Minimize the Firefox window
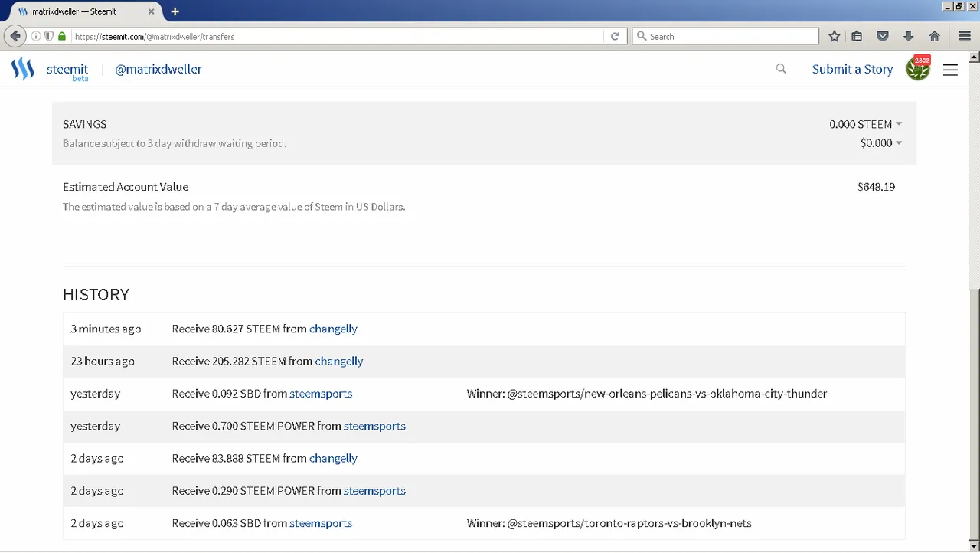 (x=948, y=6)
